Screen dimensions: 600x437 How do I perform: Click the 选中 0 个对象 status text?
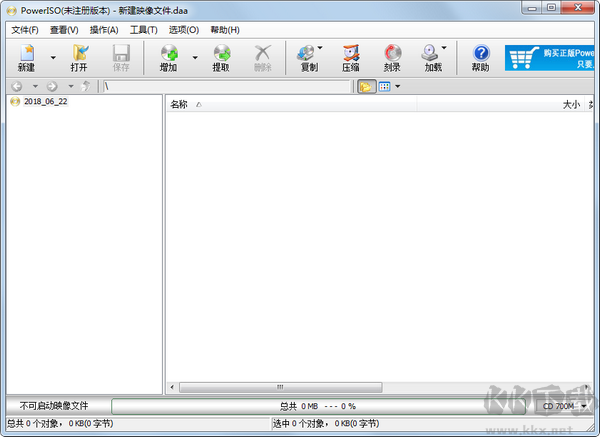pos(326,424)
